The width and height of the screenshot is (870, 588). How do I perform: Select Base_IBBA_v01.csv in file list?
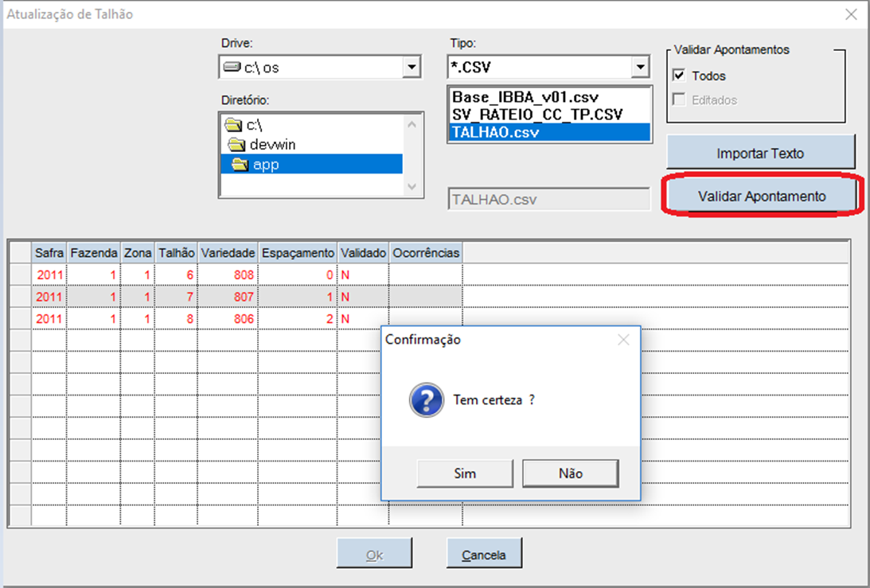(525, 96)
